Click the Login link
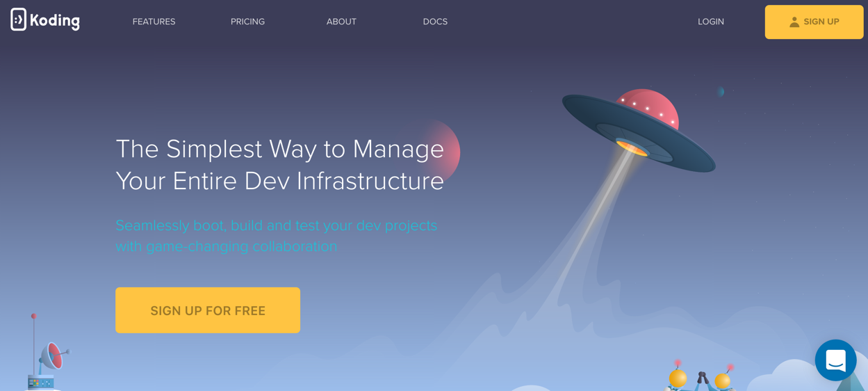Viewport: 868px width, 391px height. (x=710, y=22)
